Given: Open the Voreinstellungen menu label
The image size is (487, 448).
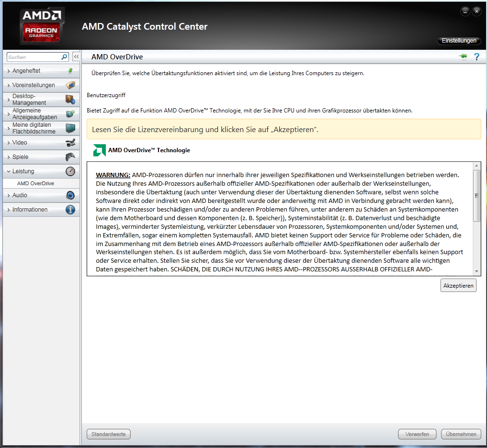Looking at the screenshot, I should 33,85.
